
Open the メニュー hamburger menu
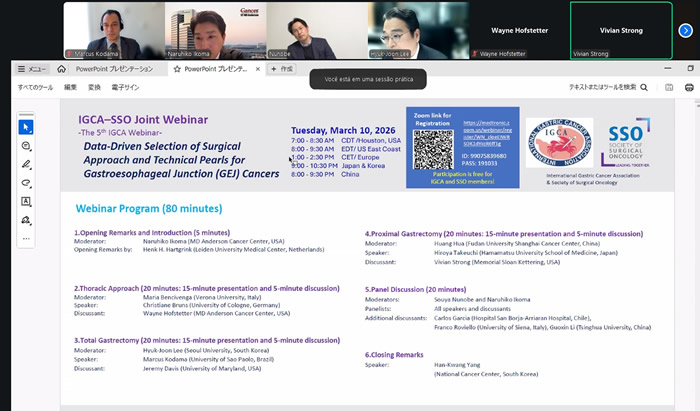[32, 69]
